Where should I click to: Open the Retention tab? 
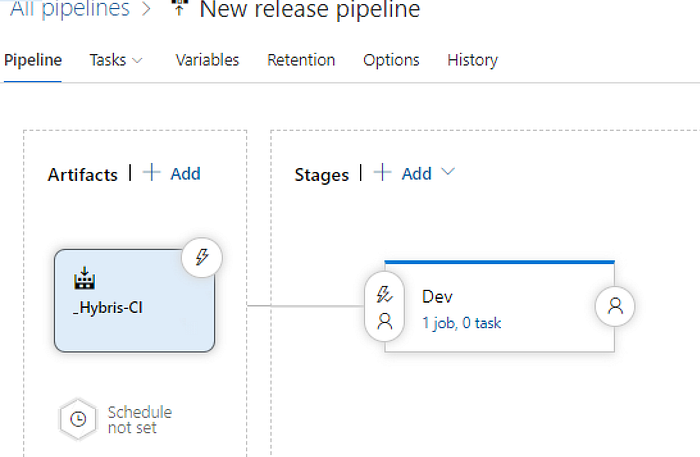point(301,60)
